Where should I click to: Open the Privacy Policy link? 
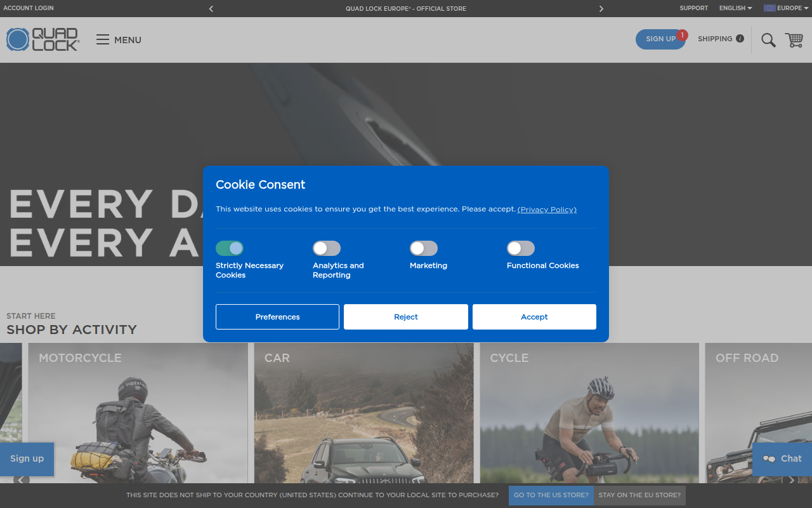click(547, 210)
